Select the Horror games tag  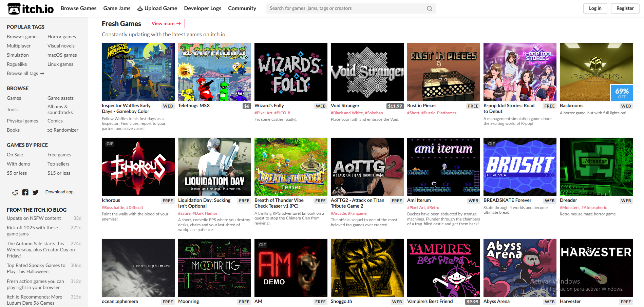tap(62, 37)
